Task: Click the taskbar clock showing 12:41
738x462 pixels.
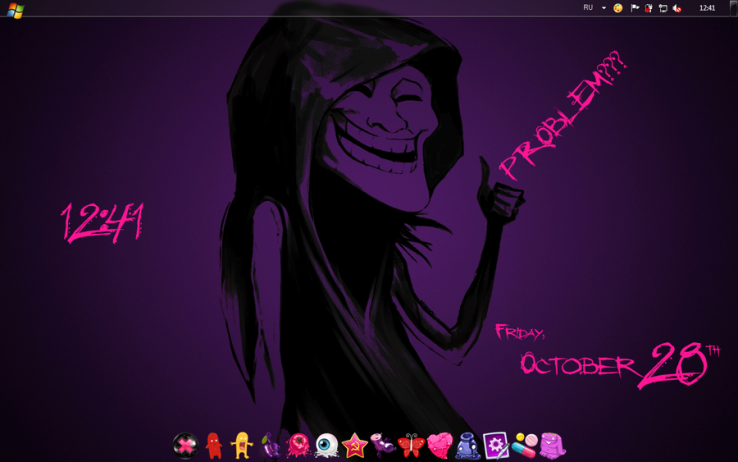Action: (x=707, y=8)
